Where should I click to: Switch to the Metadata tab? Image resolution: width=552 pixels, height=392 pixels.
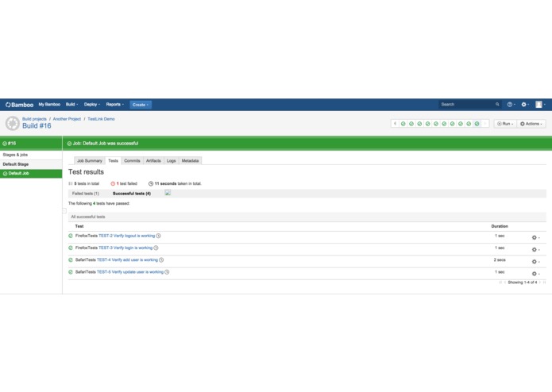[190, 160]
